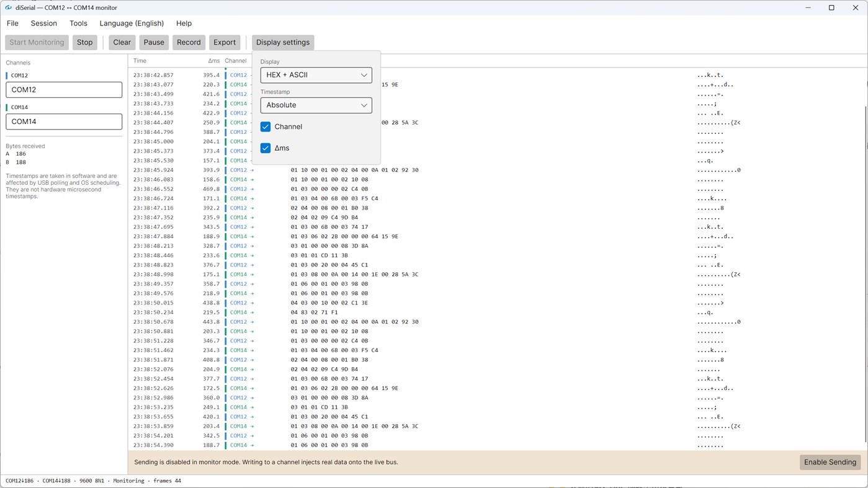
Task: Open the File menu
Action: (12, 23)
